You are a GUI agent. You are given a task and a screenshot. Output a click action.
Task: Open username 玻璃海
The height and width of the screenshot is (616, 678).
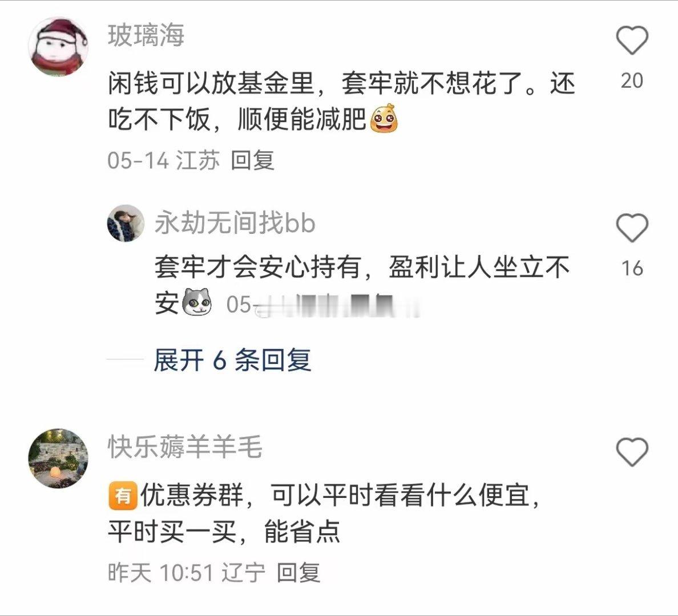(x=146, y=35)
